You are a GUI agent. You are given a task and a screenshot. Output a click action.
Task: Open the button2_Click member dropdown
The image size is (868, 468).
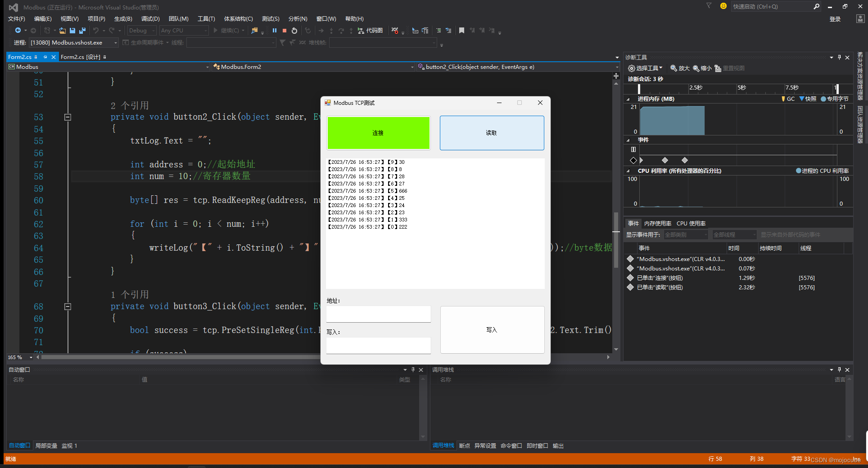518,67
